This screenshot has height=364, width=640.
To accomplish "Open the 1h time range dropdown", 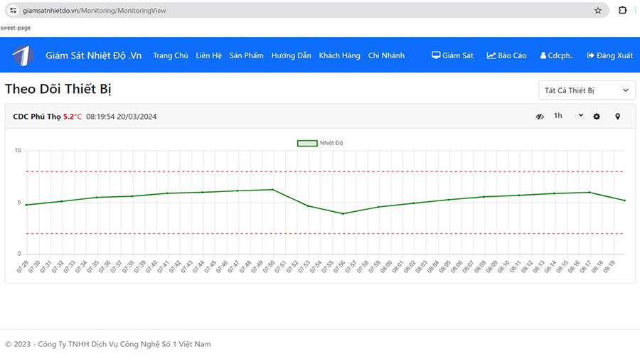I will (x=568, y=116).
